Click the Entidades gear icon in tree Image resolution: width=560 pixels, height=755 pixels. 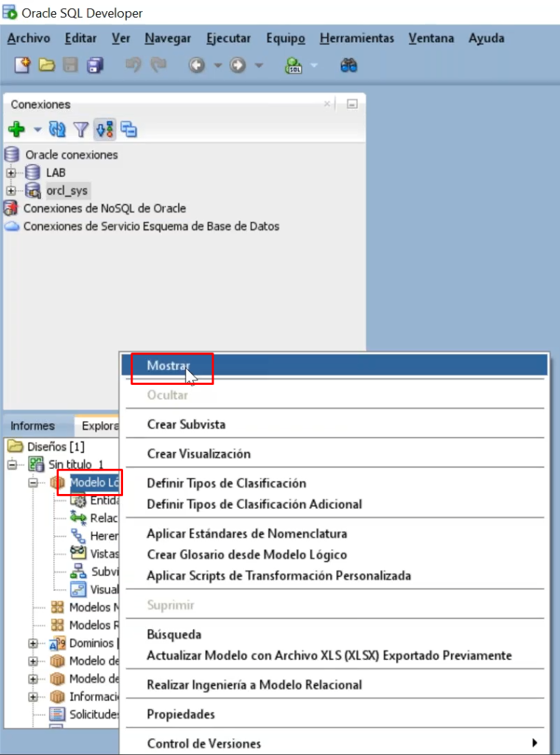pyautogui.click(x=78, y=501)
